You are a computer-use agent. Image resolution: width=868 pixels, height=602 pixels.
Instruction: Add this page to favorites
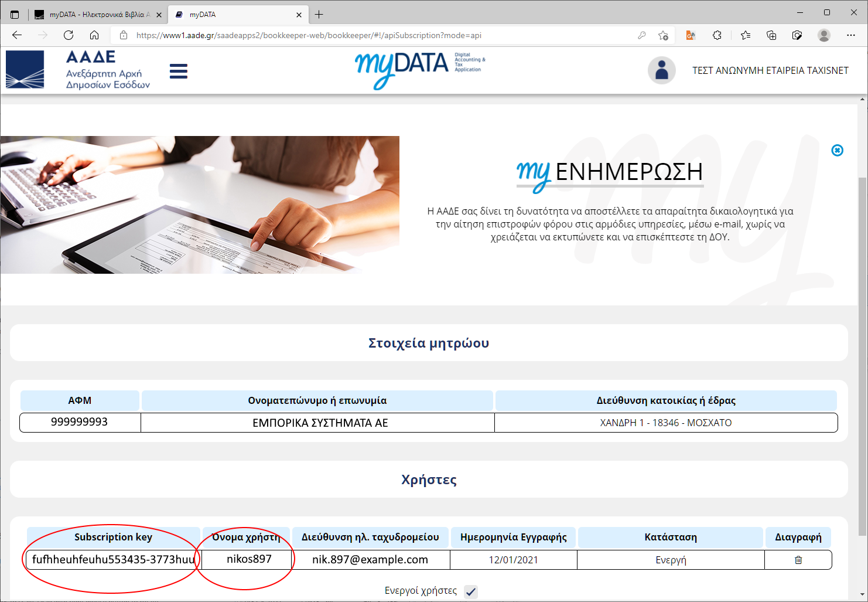coord(663,35)
